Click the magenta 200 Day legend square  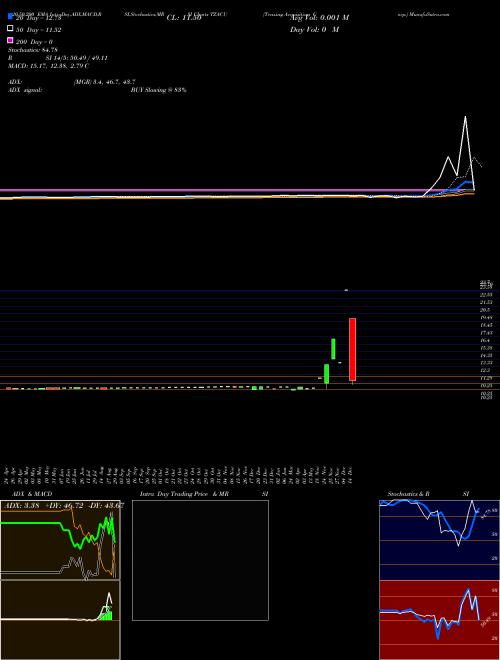pos(11,40)
